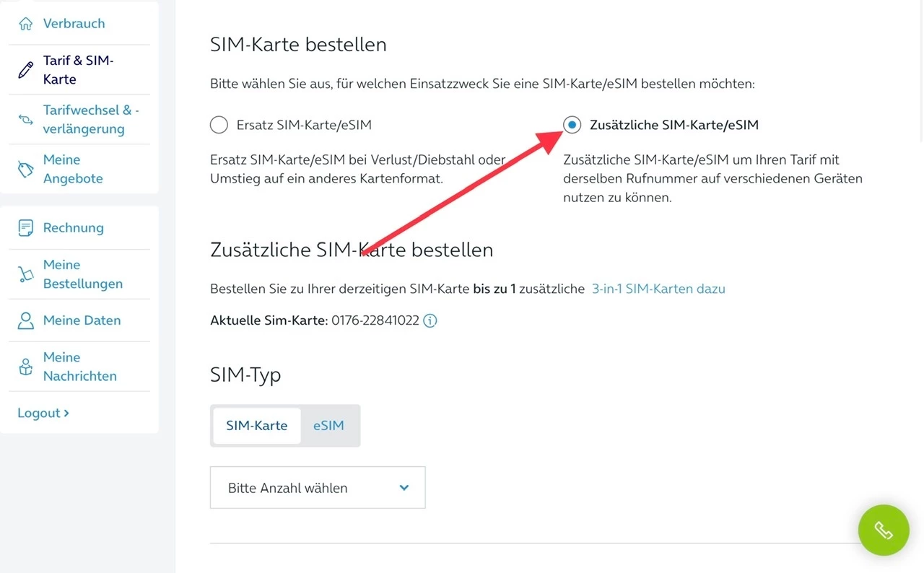Click the hand truck icon for Meine Bestellungen
Image resolution: width=924 pixels, height=573 pixels.
point(26,274)
